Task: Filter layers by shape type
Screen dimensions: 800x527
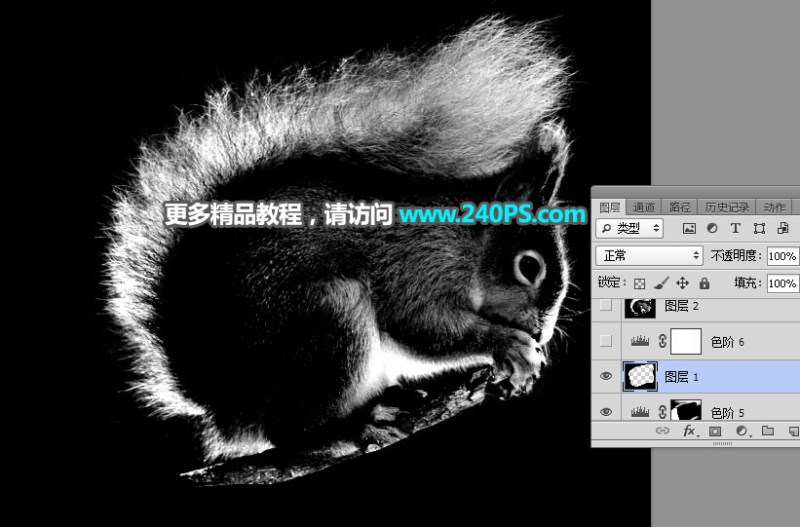Action: click(x=759, y=229)
